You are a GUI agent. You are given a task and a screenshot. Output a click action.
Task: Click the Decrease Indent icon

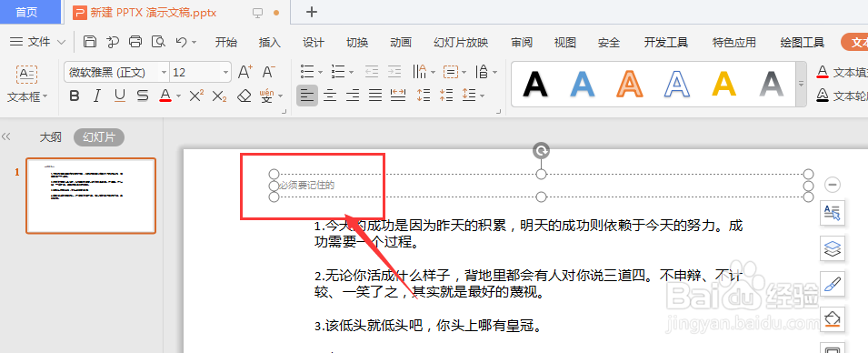click(372, 72)
